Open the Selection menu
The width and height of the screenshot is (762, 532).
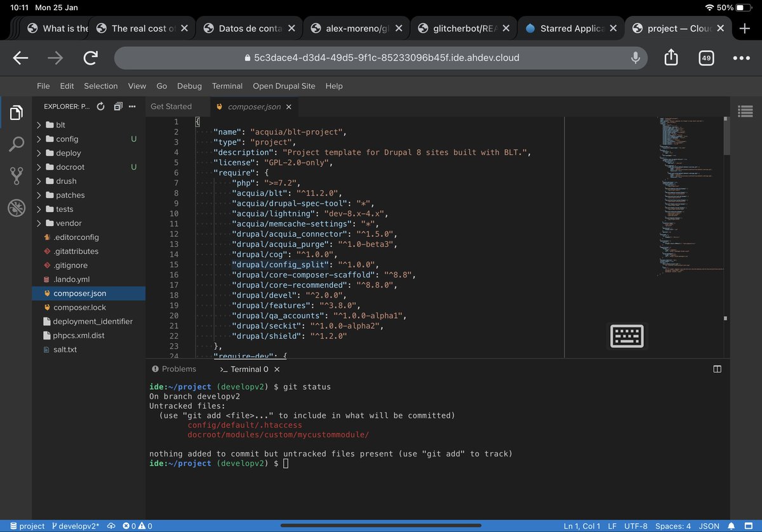(101, 86)
